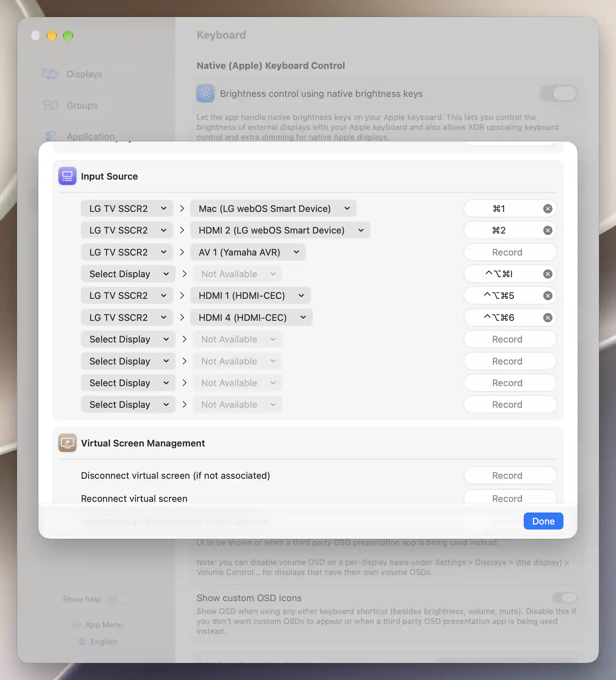Screen dimensions: 616x680
Task: Click the Input Source section icon
Action: tap(67, 176)
